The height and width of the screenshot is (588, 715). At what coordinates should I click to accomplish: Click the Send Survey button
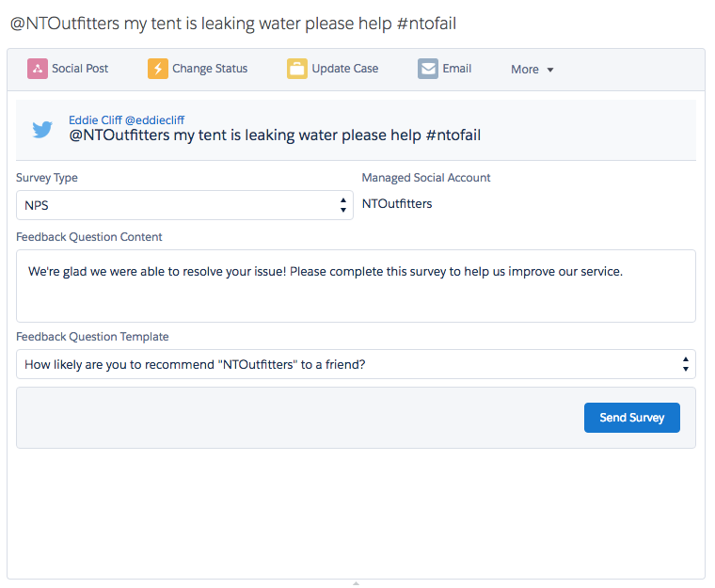[632, 418]
